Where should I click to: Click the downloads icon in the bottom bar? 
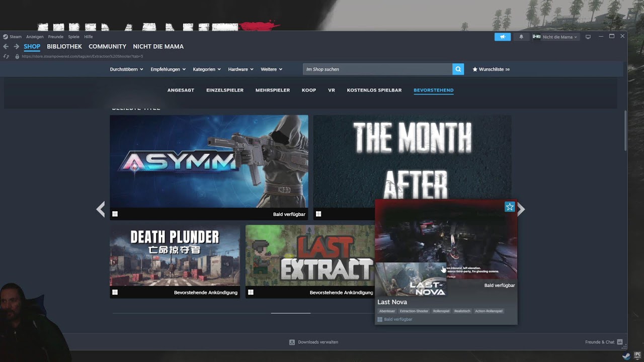[x=292, y=342]
